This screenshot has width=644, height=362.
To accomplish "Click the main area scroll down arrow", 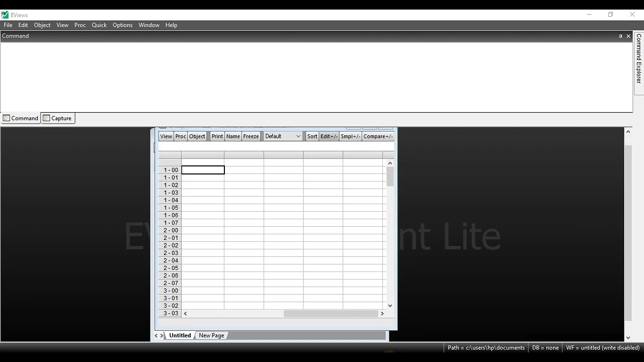I will click(628, 338).
